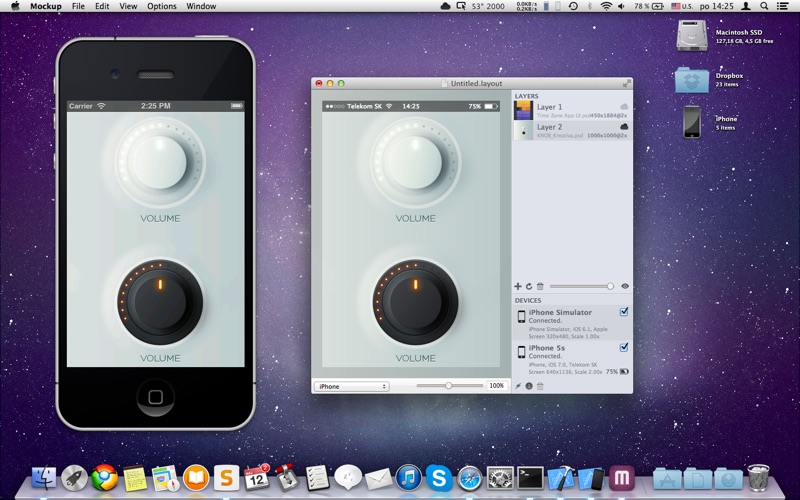Image resolution: width=800 pixels, height=500 pixels.
Task: Open Dropbox folder on the desktop
Action: tap(692, 80)
